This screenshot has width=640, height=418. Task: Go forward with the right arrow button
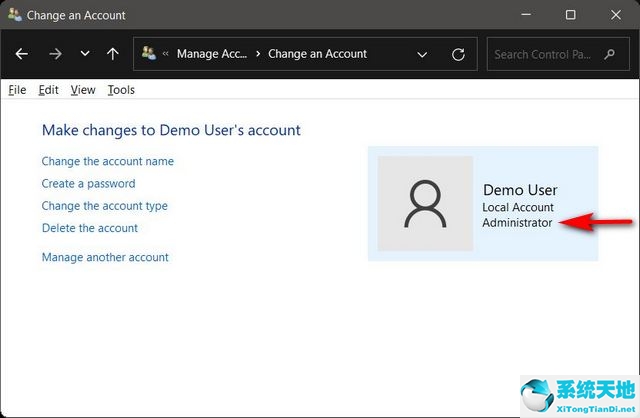55,54
